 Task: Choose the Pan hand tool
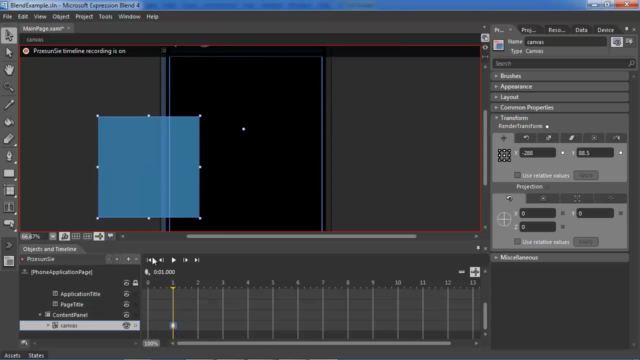(9, 70)
